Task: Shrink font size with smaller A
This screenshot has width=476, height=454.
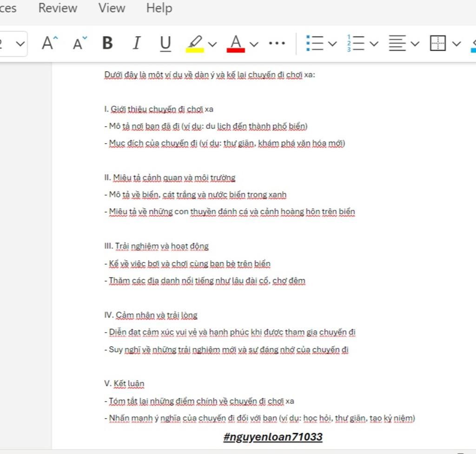Action: pyautogui.click(x=80, y=43)
